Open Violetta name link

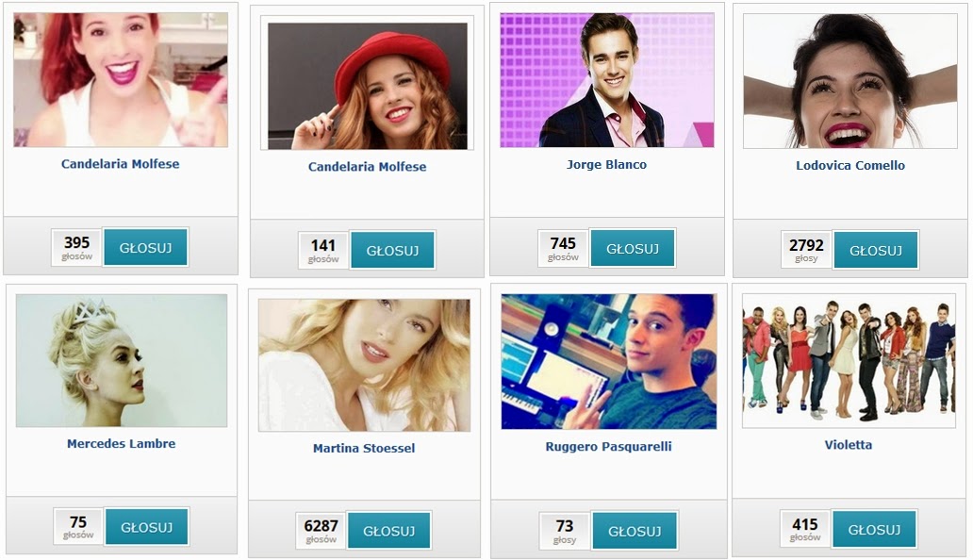coord(849,445)
